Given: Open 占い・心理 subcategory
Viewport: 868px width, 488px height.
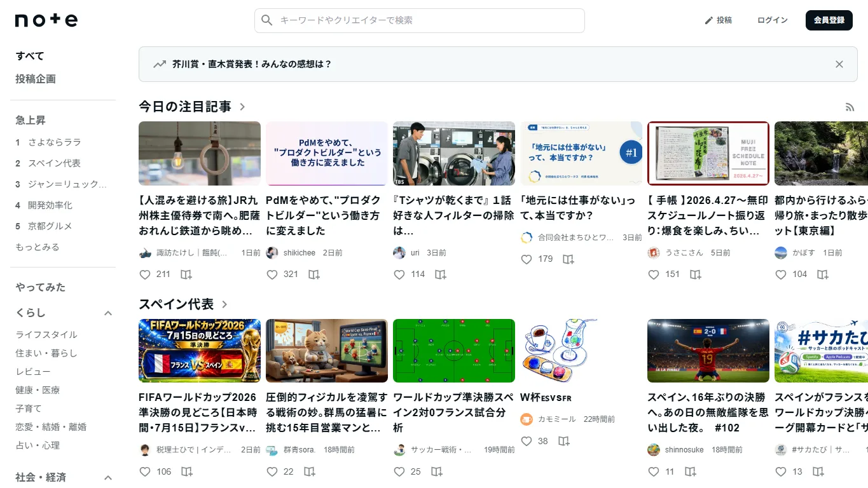Looking at the screenshot, I should (x=38, y=445).
